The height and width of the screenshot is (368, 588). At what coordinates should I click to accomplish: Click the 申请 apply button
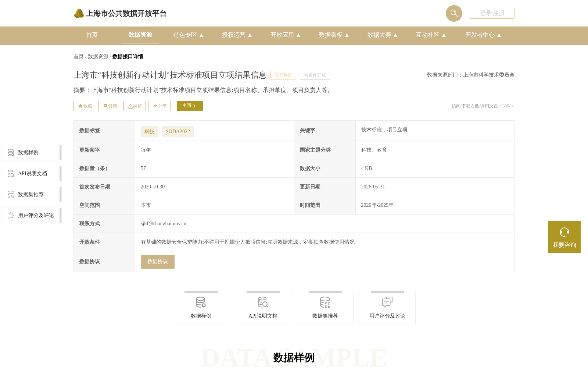pyautogui.click(x=190, y=106)
